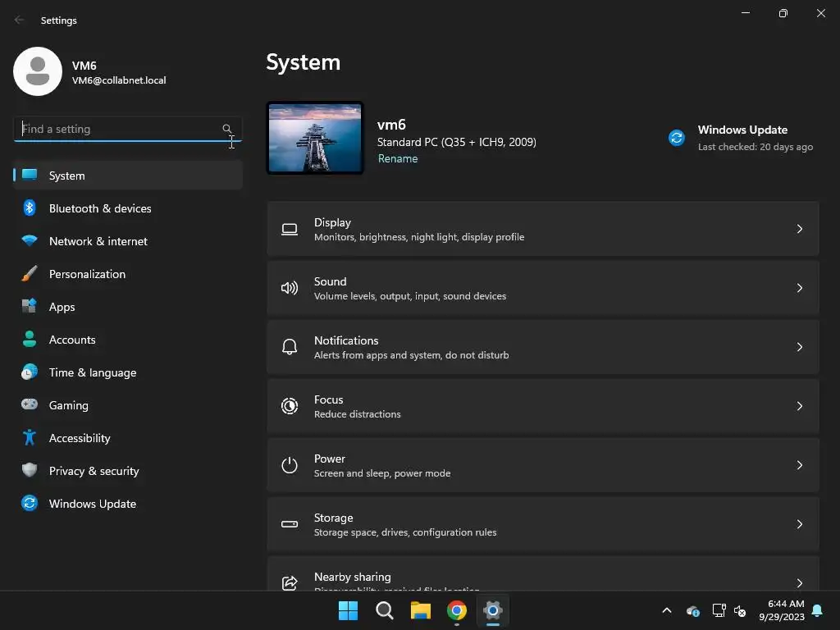
Task: Expand Power settings chevron
Action: pos(799,465)
